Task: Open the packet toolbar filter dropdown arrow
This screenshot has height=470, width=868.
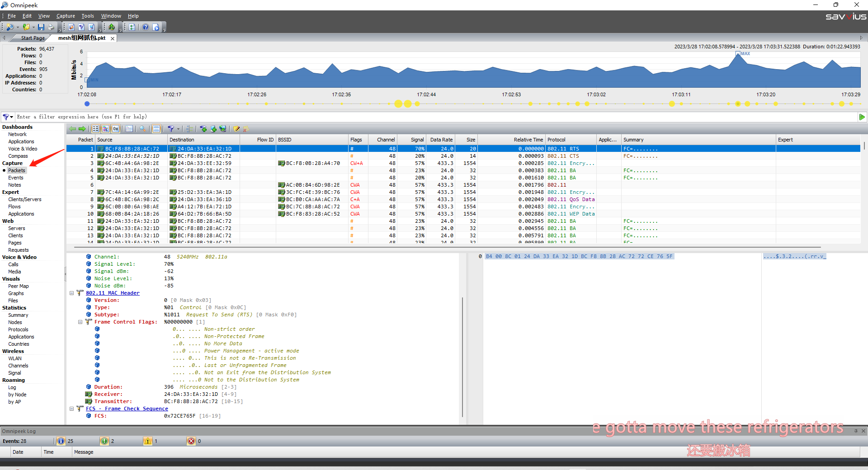Action: tap(178, 129)
